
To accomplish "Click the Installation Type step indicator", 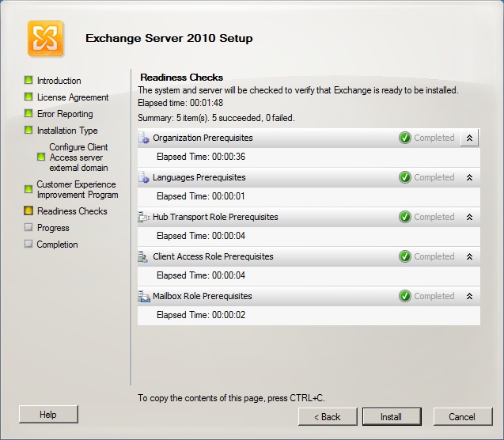I will point(28,130).
